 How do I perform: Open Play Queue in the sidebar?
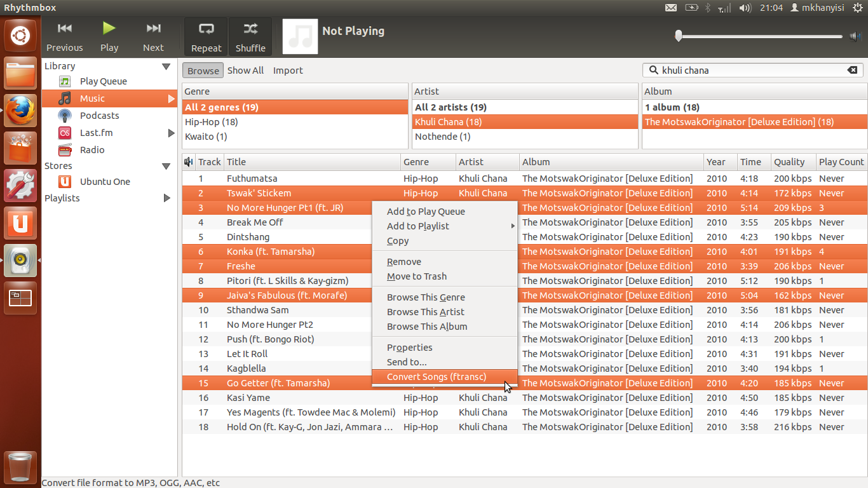(103, 81)
